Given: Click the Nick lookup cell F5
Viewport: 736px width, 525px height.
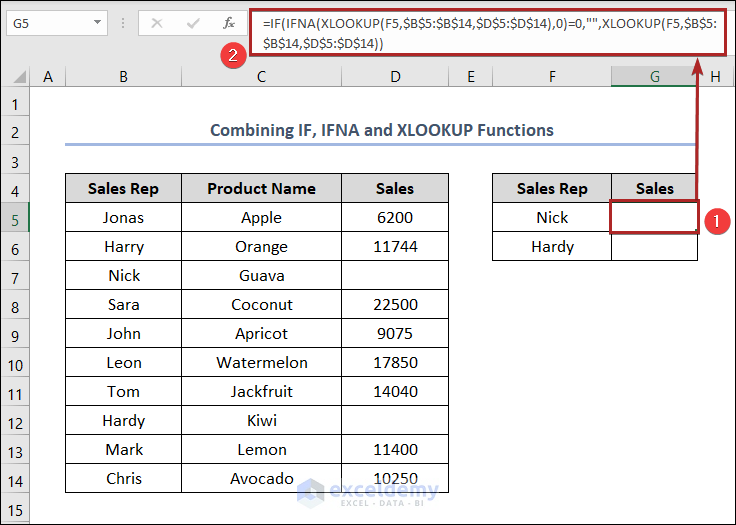Looking at the screenshot, I should pyautogui.click(x=552, y=217).
